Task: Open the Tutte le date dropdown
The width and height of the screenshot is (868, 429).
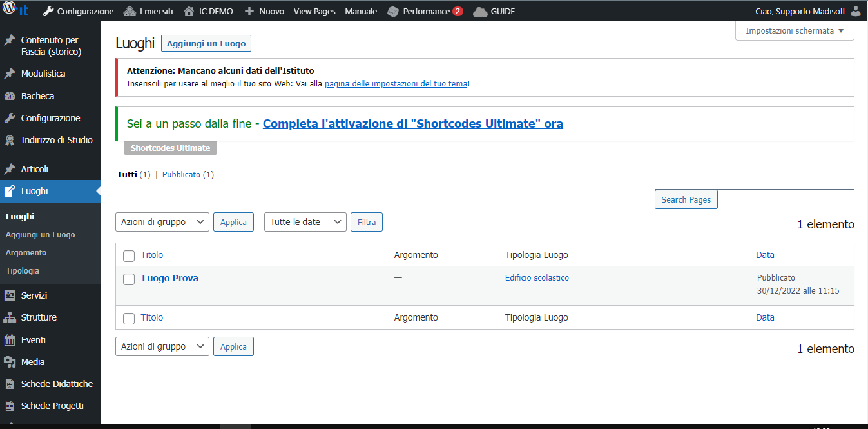Action: click(x=305, y=222)
